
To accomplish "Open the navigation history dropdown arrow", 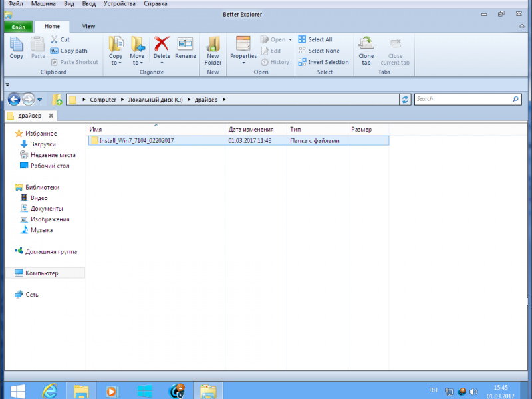I will (40, 100).
